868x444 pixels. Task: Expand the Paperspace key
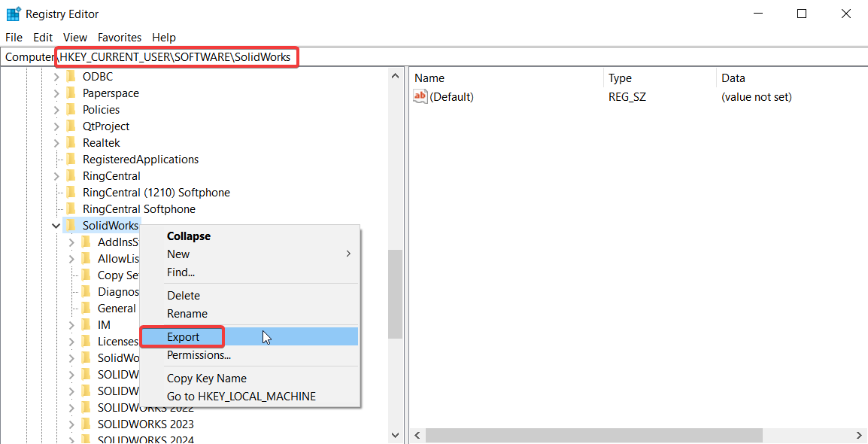(x=56, y=93)
